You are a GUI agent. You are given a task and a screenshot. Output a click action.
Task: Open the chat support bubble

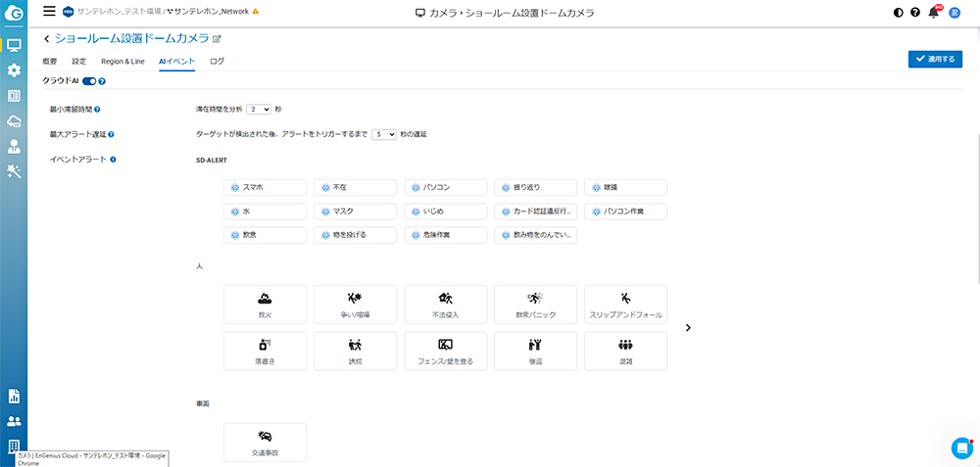961,447
